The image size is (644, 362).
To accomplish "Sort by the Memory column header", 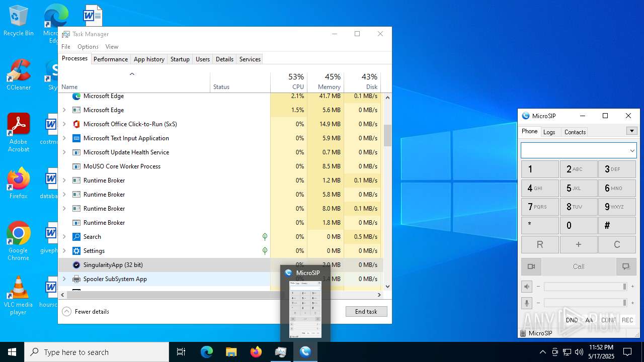I will point(326,82).
